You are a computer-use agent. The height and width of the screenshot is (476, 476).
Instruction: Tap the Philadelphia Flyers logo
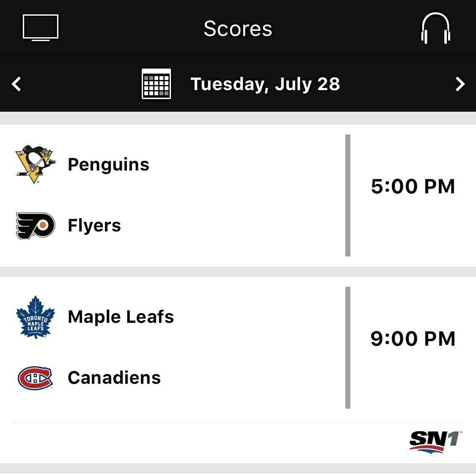(35, 226)
